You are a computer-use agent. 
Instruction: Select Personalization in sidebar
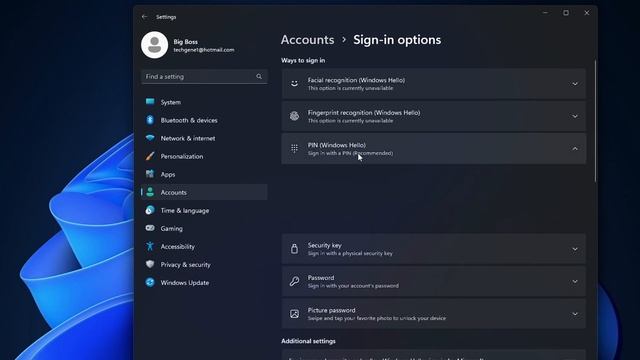tap(204, 156)
